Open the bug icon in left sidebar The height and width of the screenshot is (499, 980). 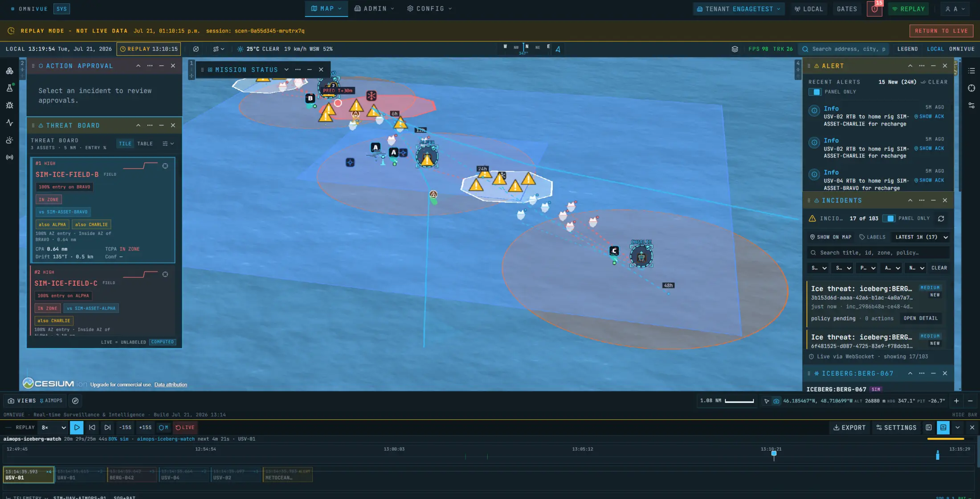click(x=9, y=105)
